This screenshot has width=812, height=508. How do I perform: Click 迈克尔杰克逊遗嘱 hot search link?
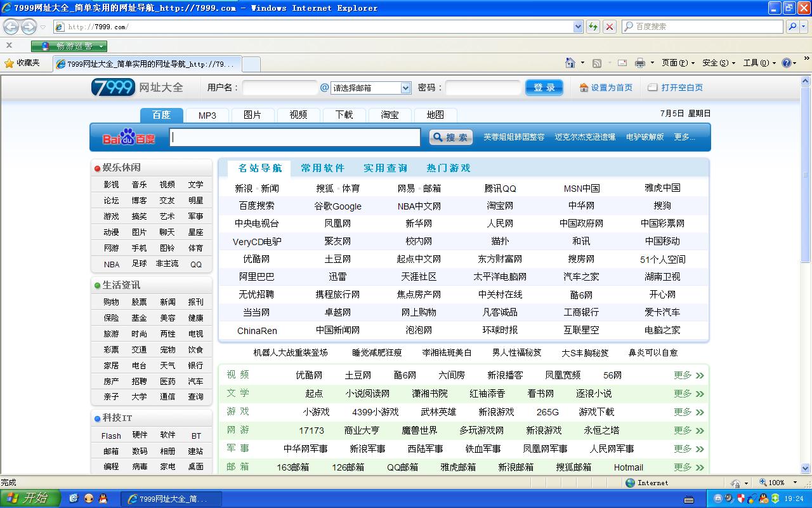(x=585, y=137)
